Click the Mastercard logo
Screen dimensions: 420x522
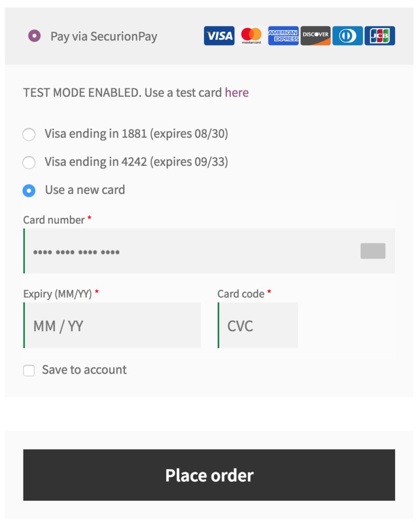click(x=251, y=36)
